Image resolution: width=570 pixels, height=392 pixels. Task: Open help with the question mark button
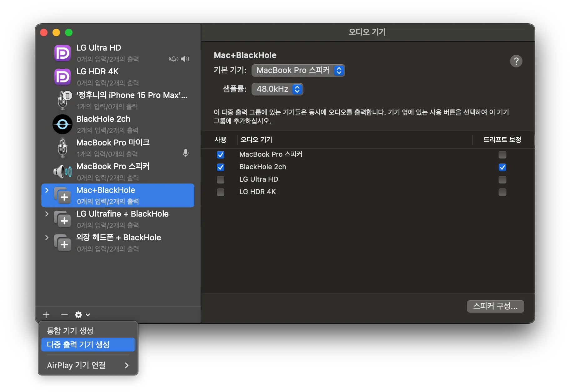click(516, 61)
